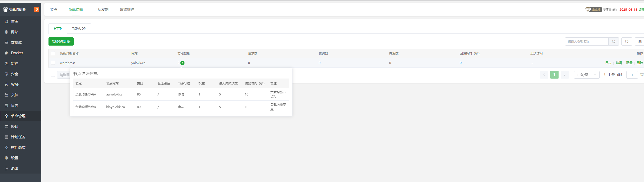Click the search magnifier icon
The image size is (644, 182).
(613, 41)
